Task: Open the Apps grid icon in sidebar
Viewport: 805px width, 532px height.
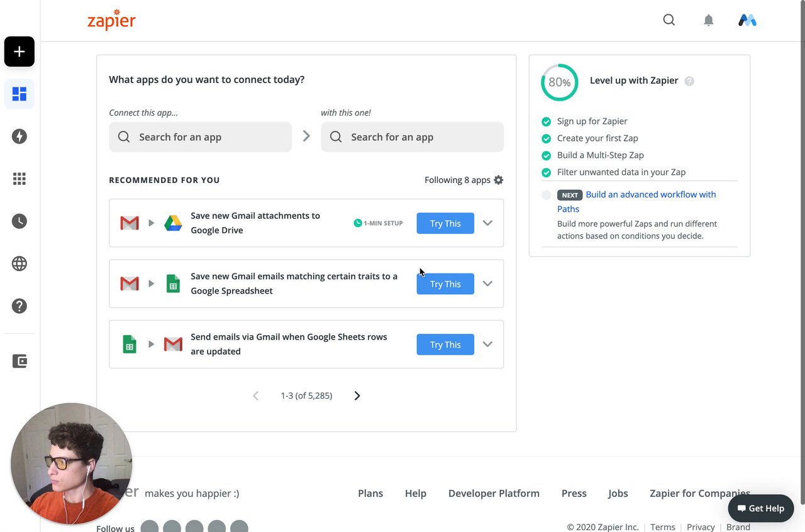Action: pos(19,179)
